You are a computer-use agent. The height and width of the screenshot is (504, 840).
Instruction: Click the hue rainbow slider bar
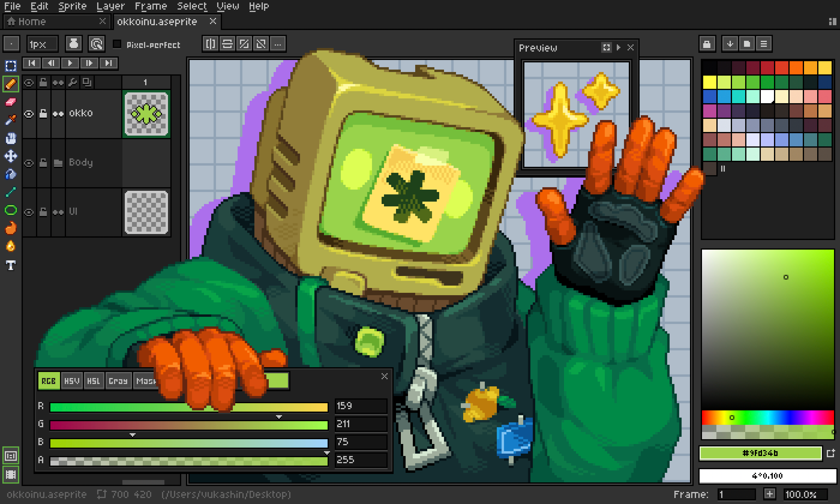(768, 417)
